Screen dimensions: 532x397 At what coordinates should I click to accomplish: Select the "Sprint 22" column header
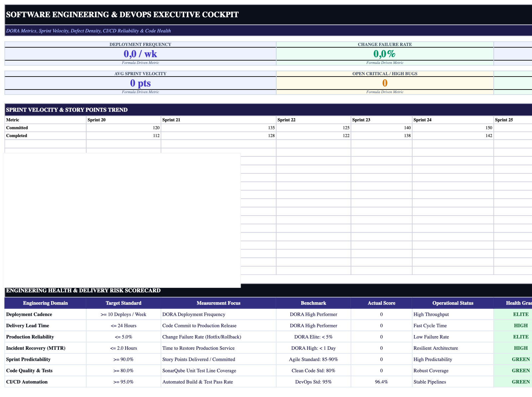[x=314, y=120]
